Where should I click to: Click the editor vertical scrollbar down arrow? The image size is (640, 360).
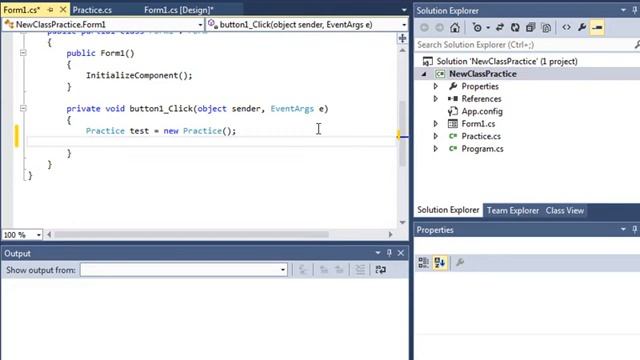click(x=402, y=222)
